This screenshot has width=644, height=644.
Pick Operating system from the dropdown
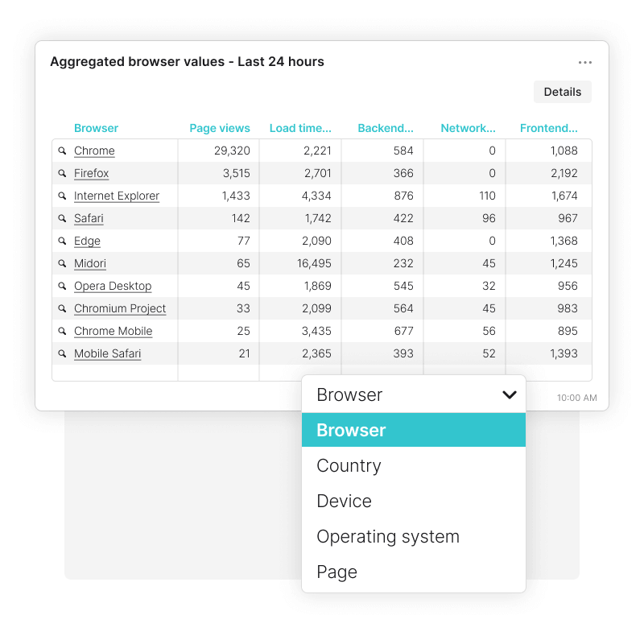pyautogui.click(x=388, y=537)
